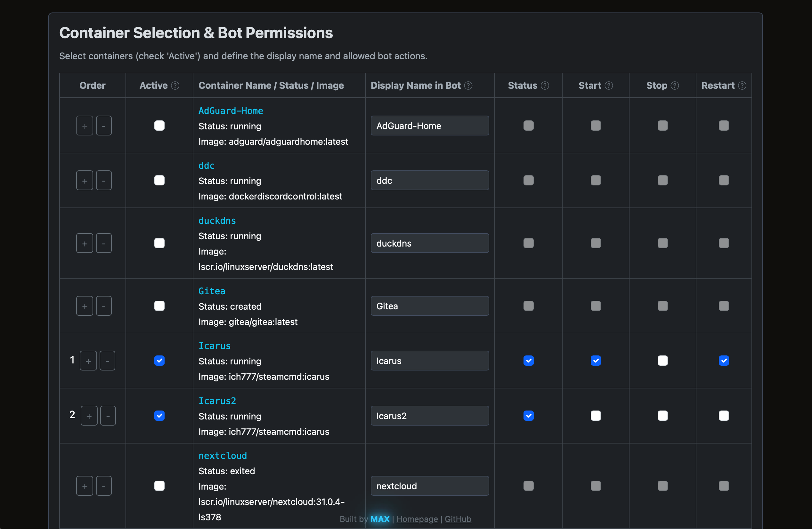Click the ddc display name field
The height and width of the screenshot is (529, 812).
[x=430, y=180]
